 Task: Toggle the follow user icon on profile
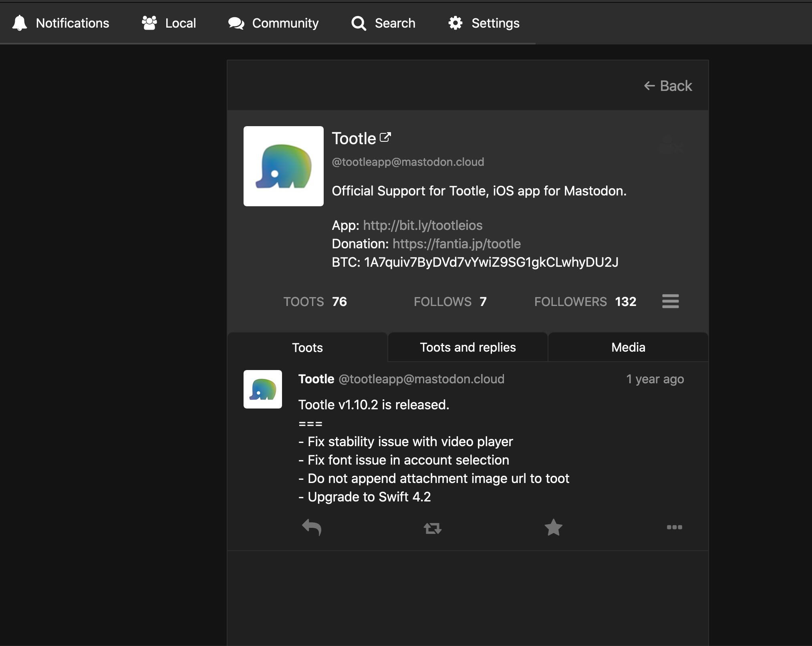pyautogui.click(x=671, y=144)
